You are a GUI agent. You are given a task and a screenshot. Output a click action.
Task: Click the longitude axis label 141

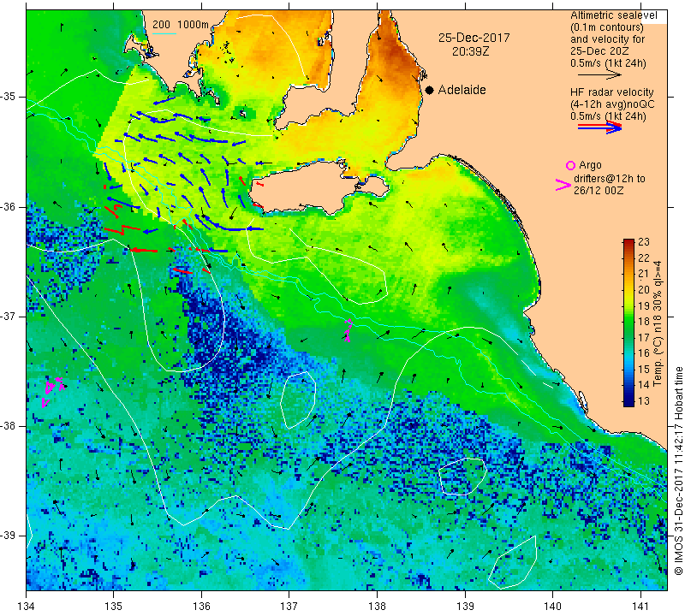[640, 606]
